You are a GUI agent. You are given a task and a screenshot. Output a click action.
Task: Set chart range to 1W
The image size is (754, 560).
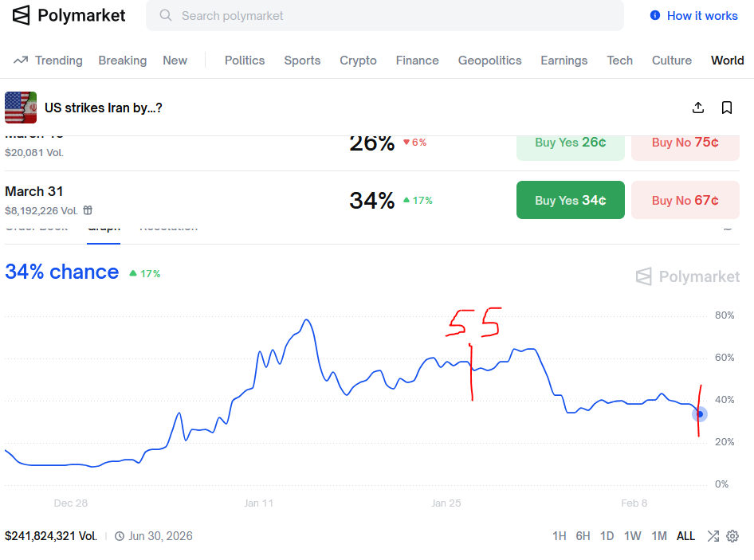632,536
